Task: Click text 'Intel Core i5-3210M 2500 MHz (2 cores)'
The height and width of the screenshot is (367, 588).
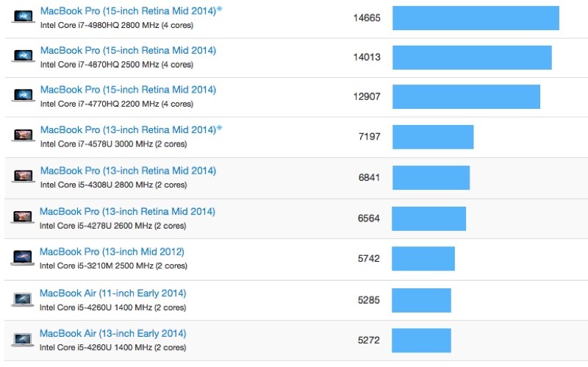Action: [x=113, y=266]
